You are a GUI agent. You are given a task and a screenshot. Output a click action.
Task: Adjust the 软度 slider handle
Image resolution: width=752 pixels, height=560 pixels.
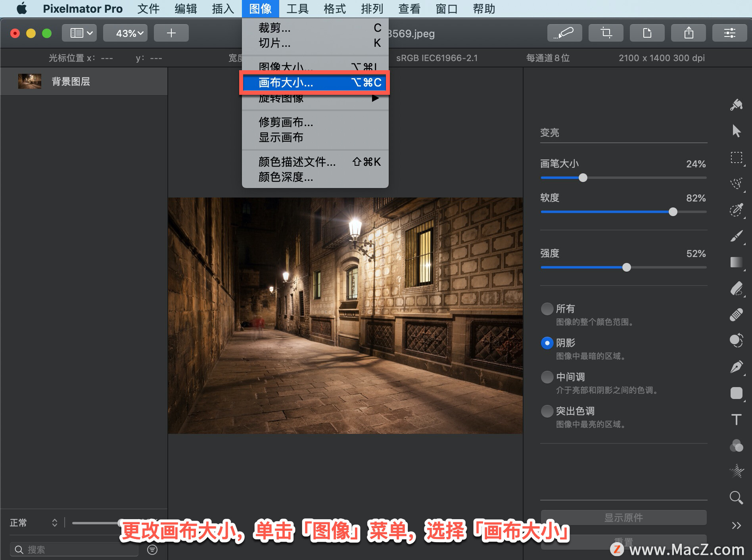pos(673,212)
